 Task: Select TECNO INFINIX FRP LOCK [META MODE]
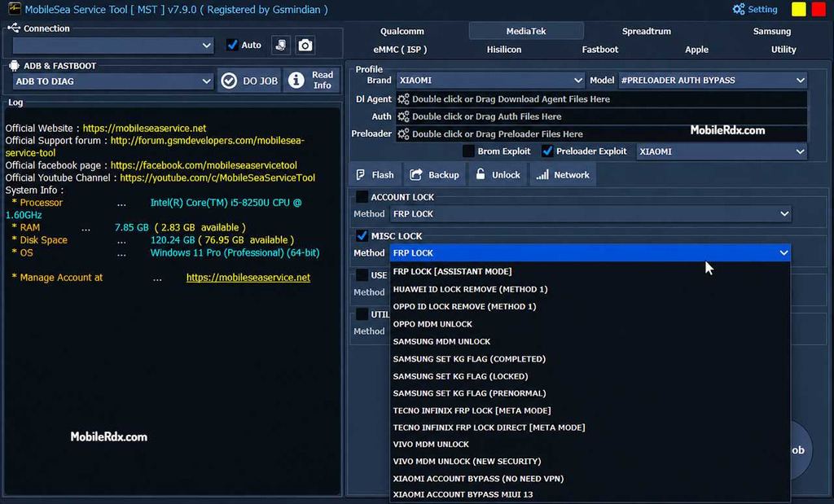tap(590, 410)
